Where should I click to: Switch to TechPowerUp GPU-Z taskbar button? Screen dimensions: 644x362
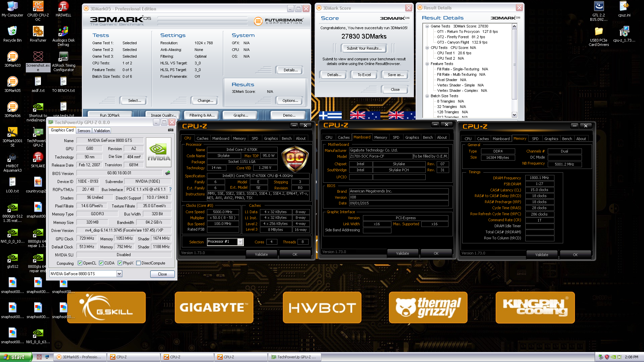coord(295,357)
